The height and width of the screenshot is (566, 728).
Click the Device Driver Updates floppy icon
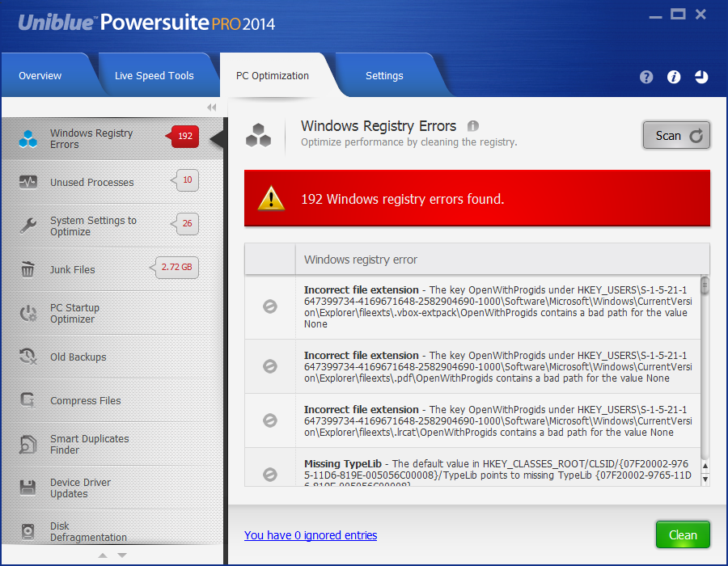point(28,487)
